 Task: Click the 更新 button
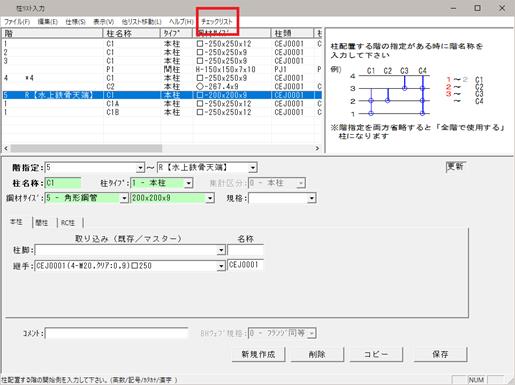pyautogui.click(x=455, y=166)
